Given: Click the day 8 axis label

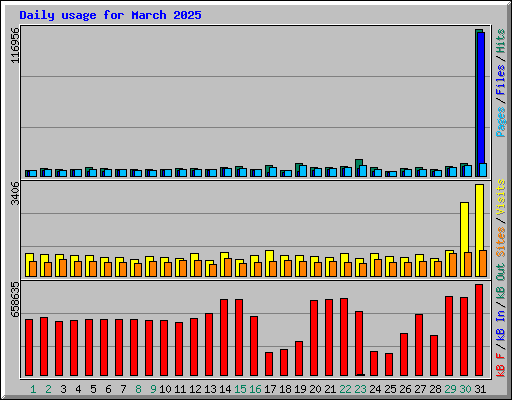Looking at the screenshot, I should pos(138,389).
